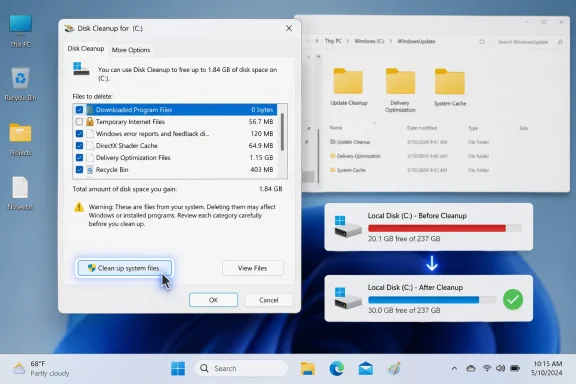Click the files-to-delete list scrollbar
Image resolution: width=576 pixels, height=384 pixels.
(282, 132)
